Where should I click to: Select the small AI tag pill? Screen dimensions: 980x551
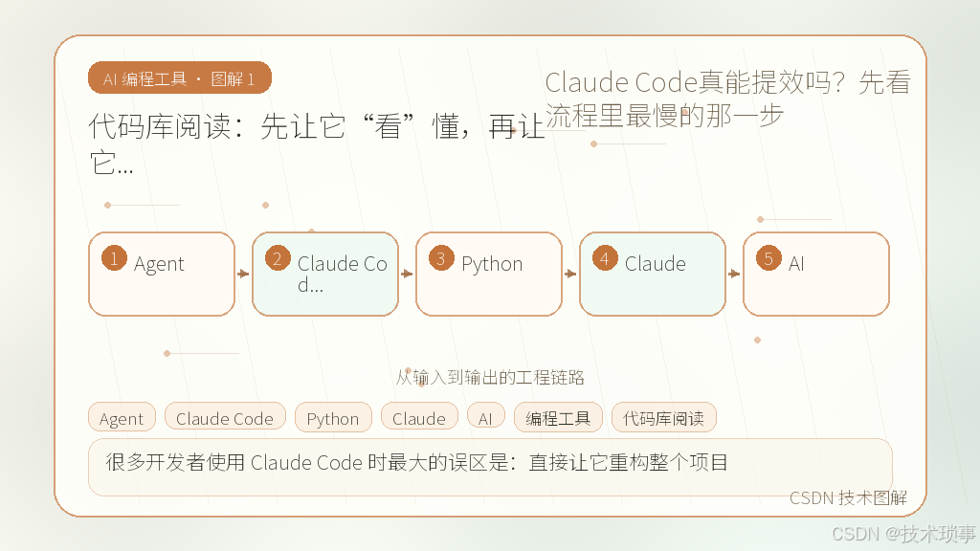pyautogui.click(x=485, y=417)
